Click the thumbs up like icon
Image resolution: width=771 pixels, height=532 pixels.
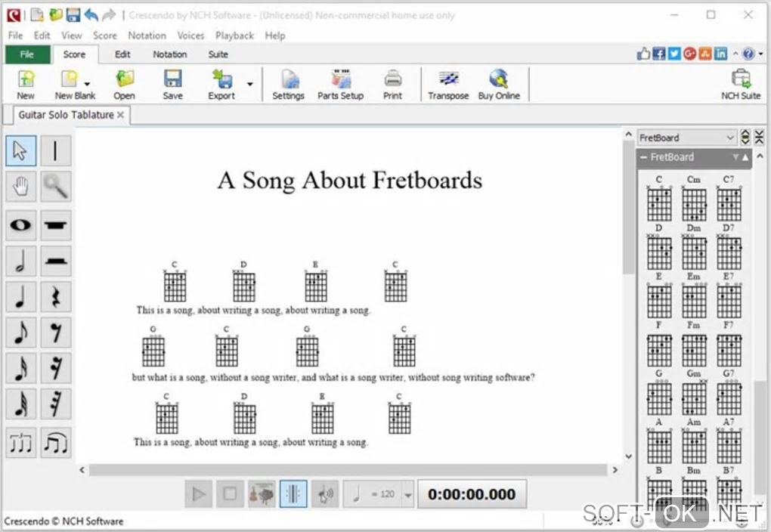coord(643,54)
